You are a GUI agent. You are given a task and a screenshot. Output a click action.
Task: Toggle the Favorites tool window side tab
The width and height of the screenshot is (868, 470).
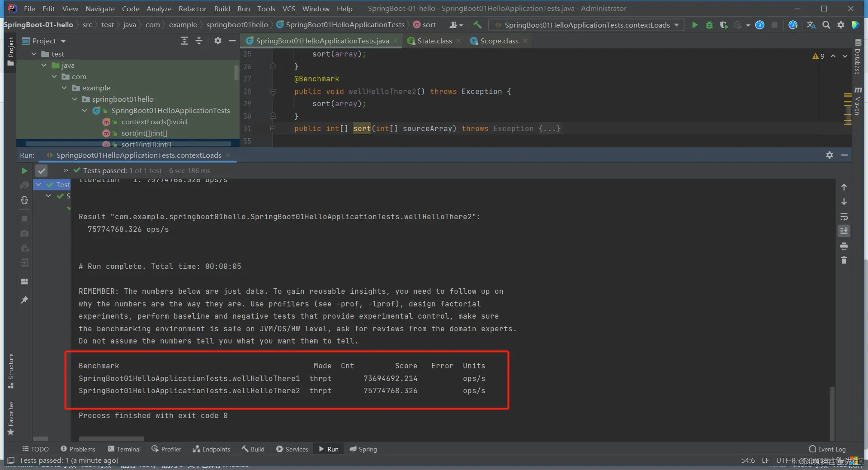(11, 418)
